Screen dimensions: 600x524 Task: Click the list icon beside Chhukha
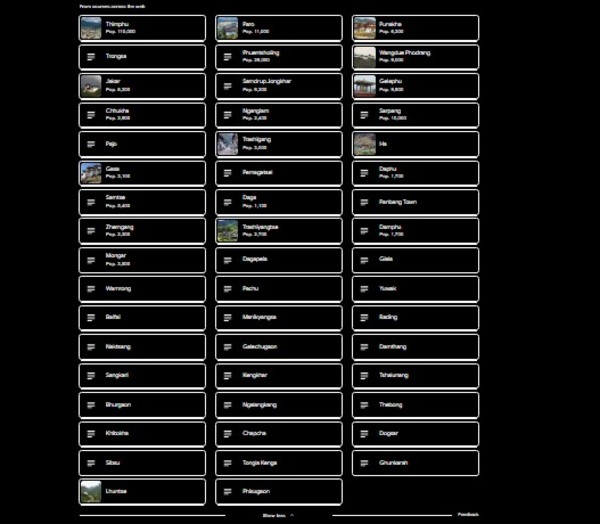pyautogui.click(x=91, y=115)
